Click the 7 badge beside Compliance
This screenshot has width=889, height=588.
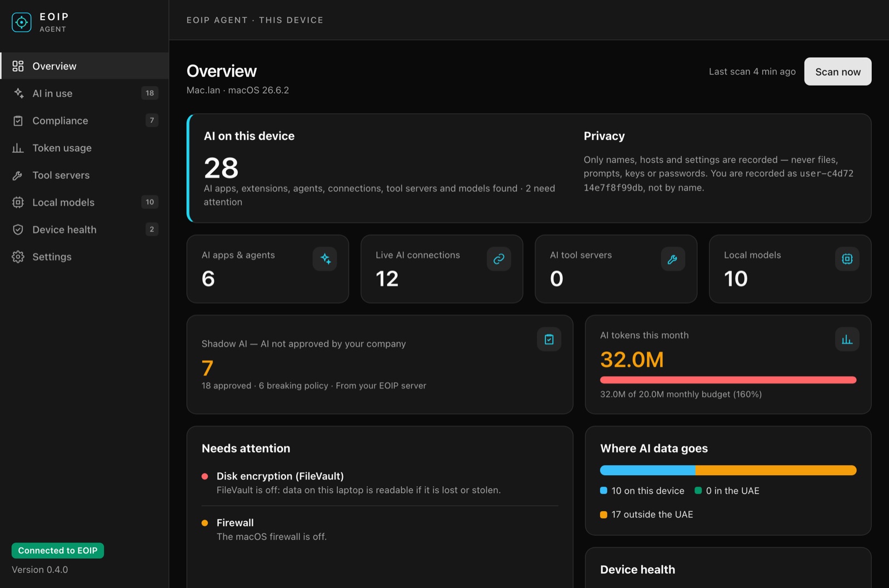[x=152, y=121]
